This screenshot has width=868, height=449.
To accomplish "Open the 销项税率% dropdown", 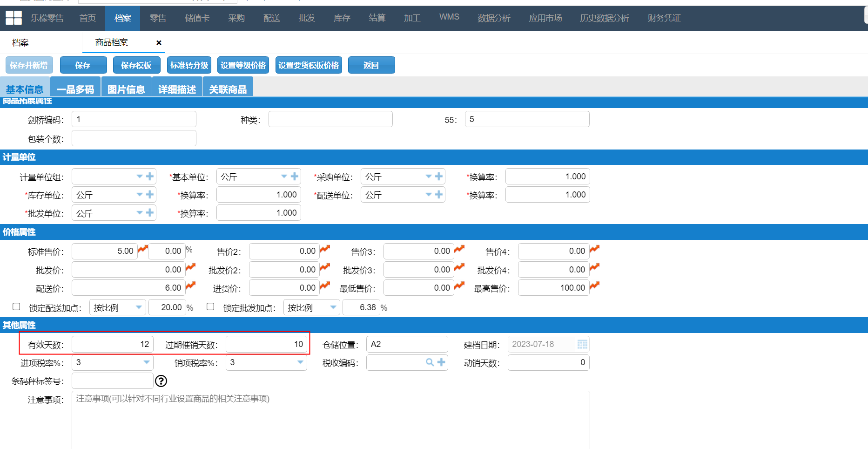I will [x=266, y=362].
